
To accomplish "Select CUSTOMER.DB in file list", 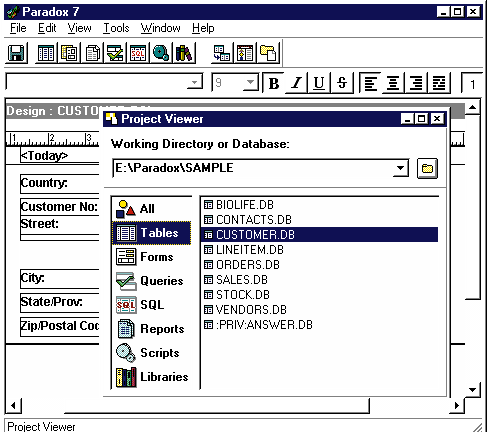I will tap(319, 235).
